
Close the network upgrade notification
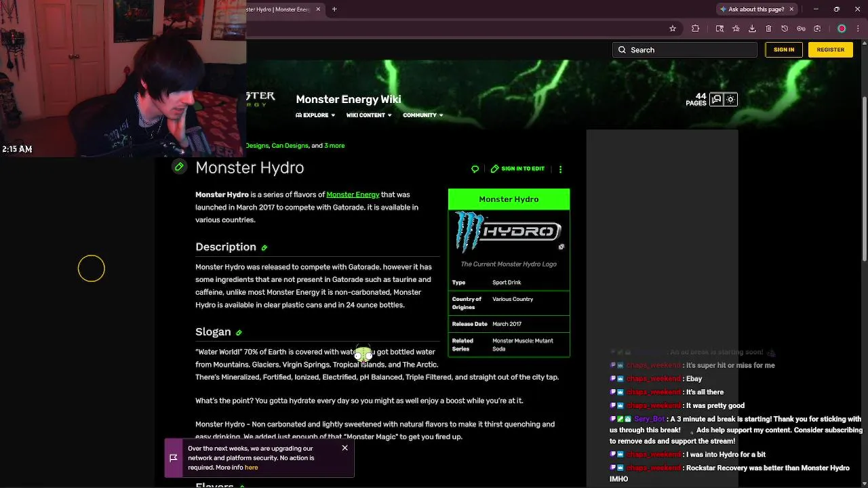coord(344,448)
